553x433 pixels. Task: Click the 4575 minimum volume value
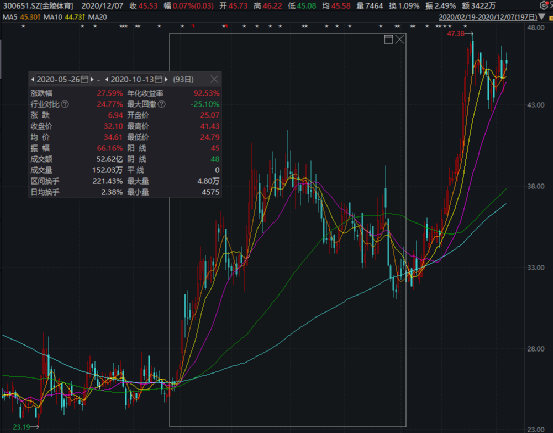211,192
